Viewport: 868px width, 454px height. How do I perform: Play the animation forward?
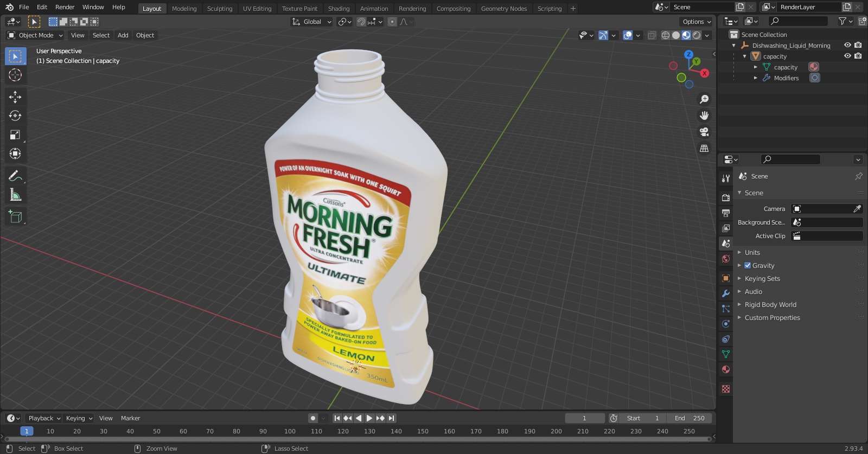coord(369,418)
